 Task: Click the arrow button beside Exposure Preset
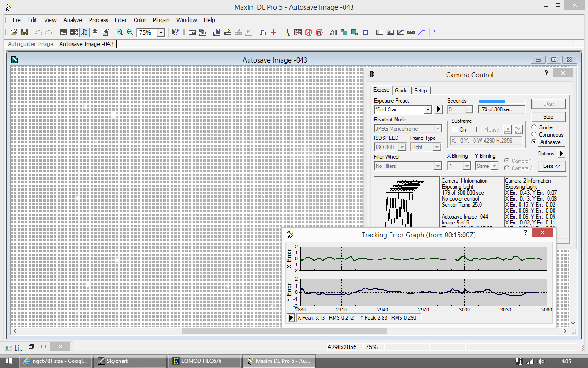(x=438, y=109)
